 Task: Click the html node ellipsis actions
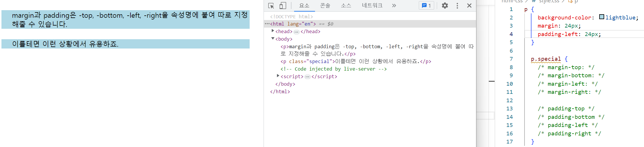[x=267, y=24]
